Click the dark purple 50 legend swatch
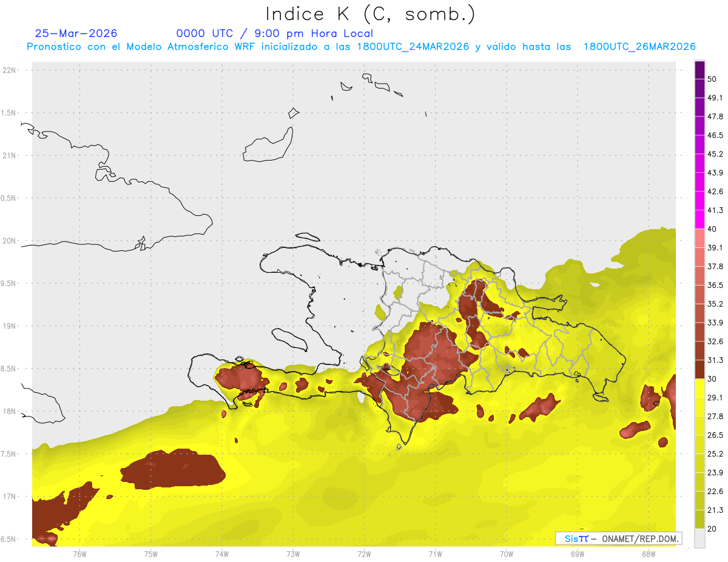Viewport: 728px width, 562px height. point(699,70)
